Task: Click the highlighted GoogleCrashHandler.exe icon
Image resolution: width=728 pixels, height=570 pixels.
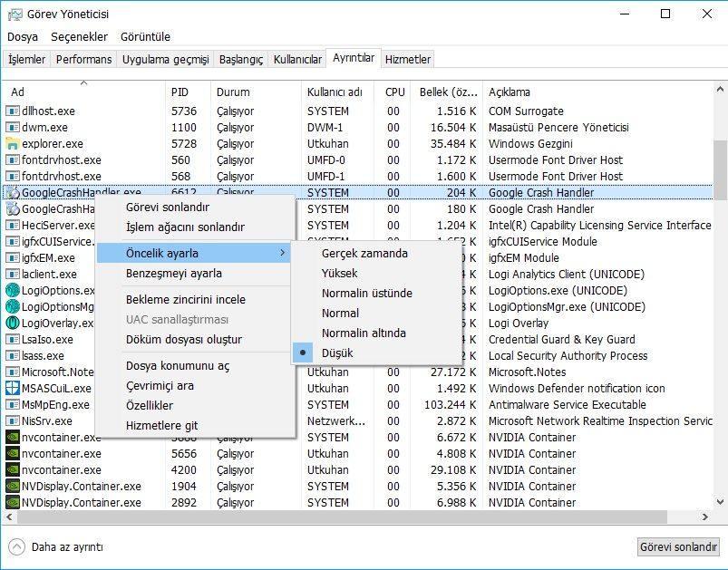Action: point(13,193)
